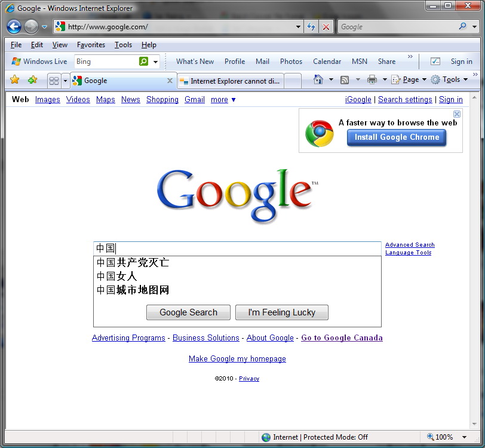Click the Refresh page icon

(x=311, y=27)
